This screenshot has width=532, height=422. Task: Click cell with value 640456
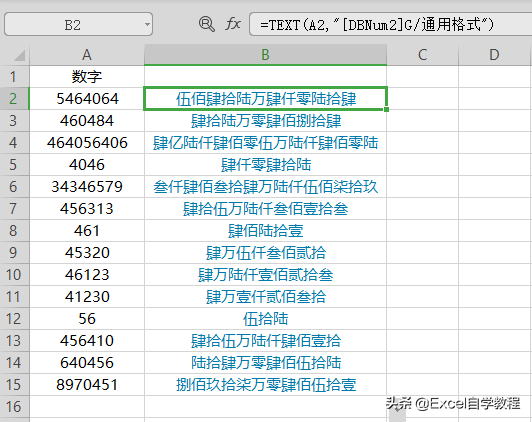coord(87,363)
